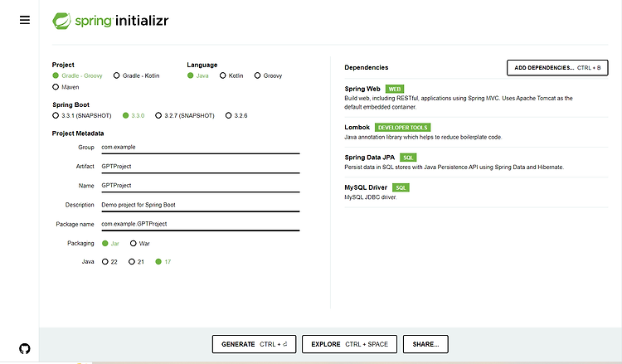This screenshot has width=622, height=364.
Task: Select Spring Boot 3.3.0 version
Action: [x=134, y=116]
